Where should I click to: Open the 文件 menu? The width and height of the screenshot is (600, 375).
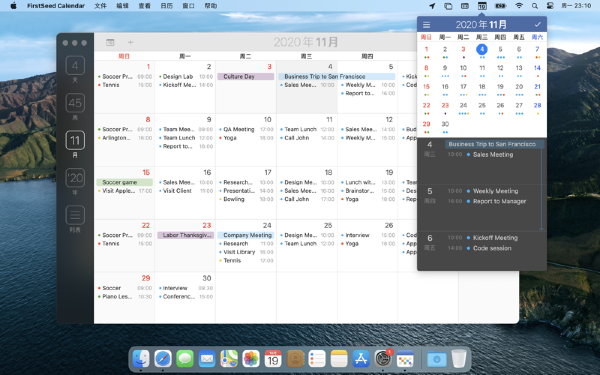[x=100, y=6]
